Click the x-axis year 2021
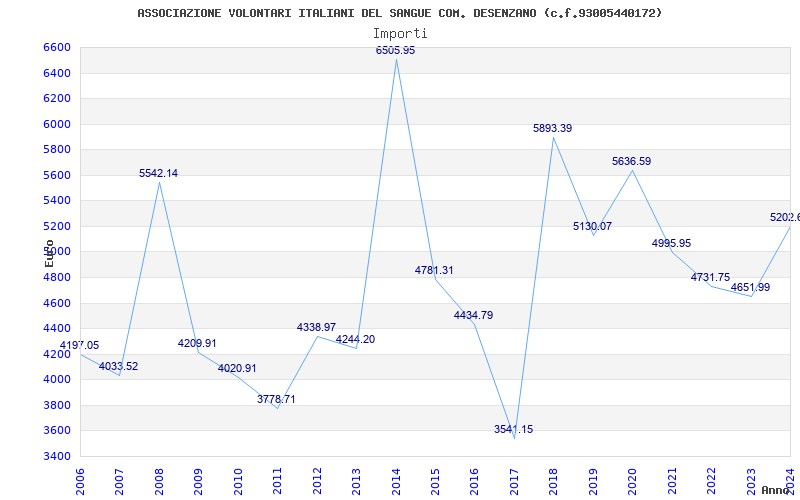 coord(672,482)
